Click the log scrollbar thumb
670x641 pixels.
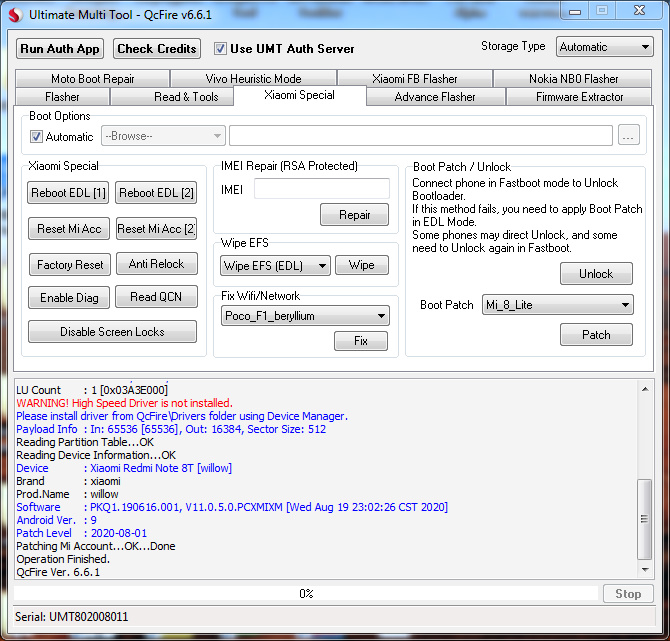click(x=644, y=519)
